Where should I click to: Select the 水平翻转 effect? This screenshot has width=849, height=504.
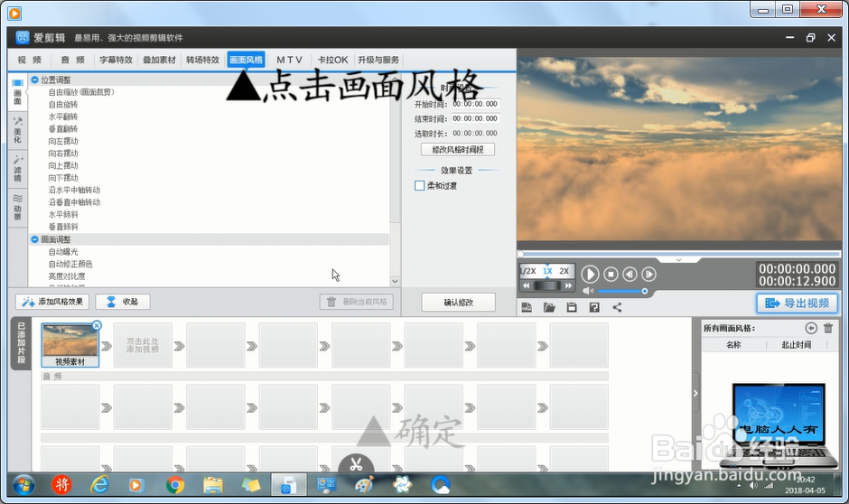click(63, 117)
